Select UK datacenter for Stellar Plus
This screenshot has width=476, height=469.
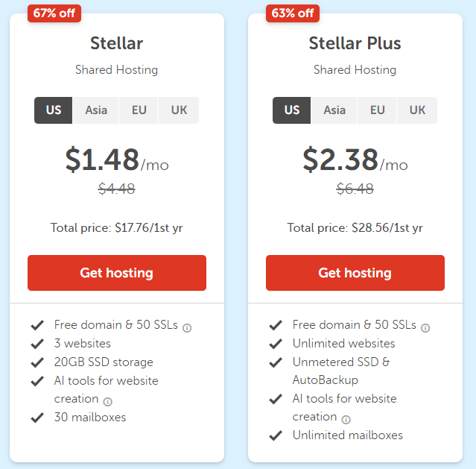tap(417, 110)
